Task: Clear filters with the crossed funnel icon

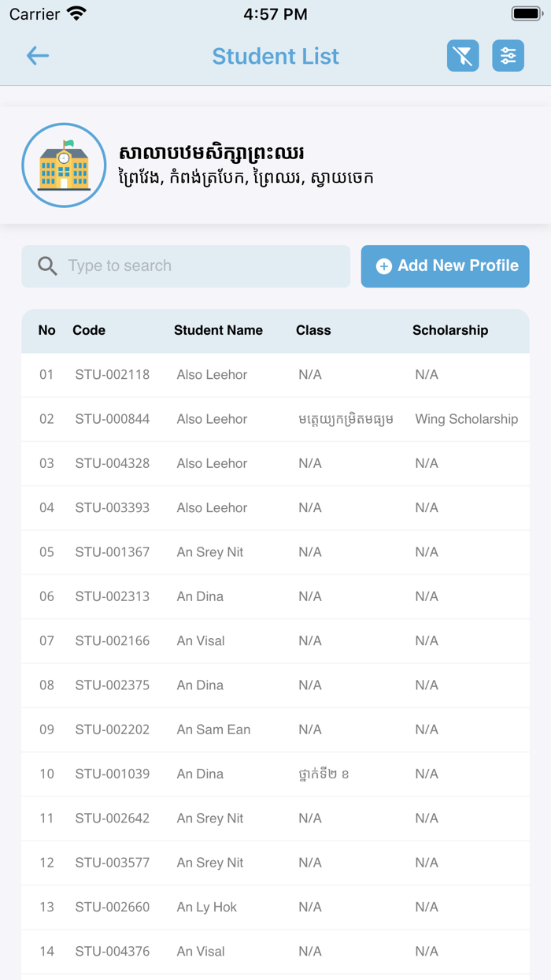Action: pos(463,56)
